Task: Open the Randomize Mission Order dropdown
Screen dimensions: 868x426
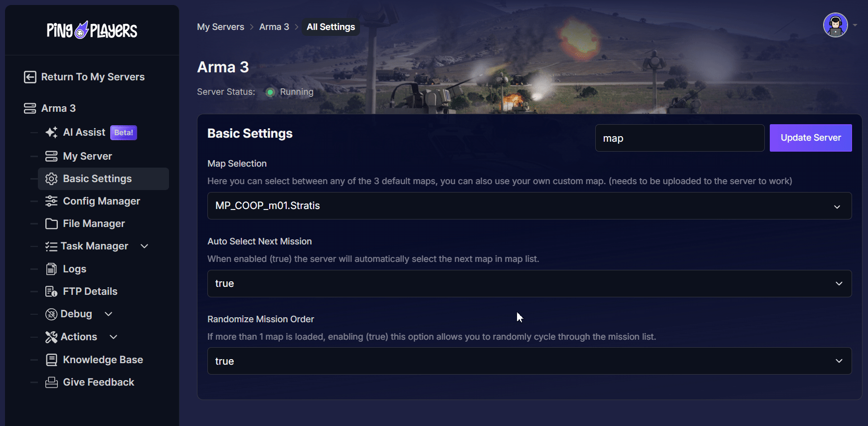Action: (529, 361)
